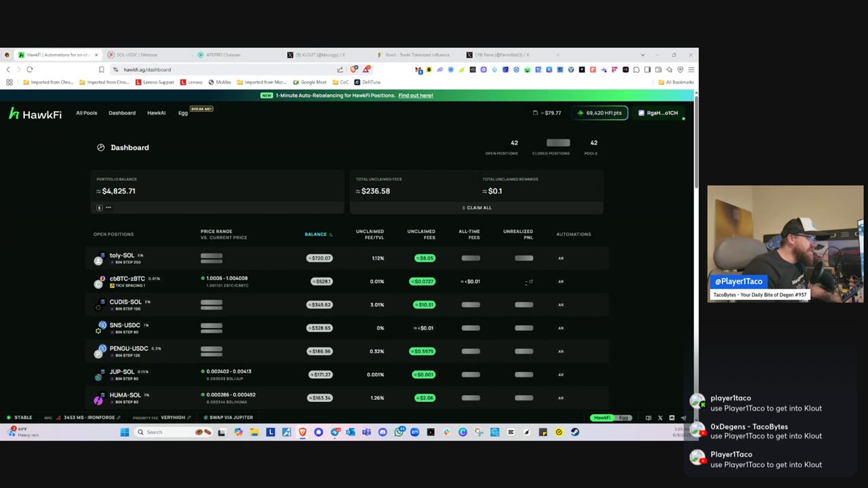Click the ≈$8.05 unclaimed fees badge
868x488 pixels.
425,258
